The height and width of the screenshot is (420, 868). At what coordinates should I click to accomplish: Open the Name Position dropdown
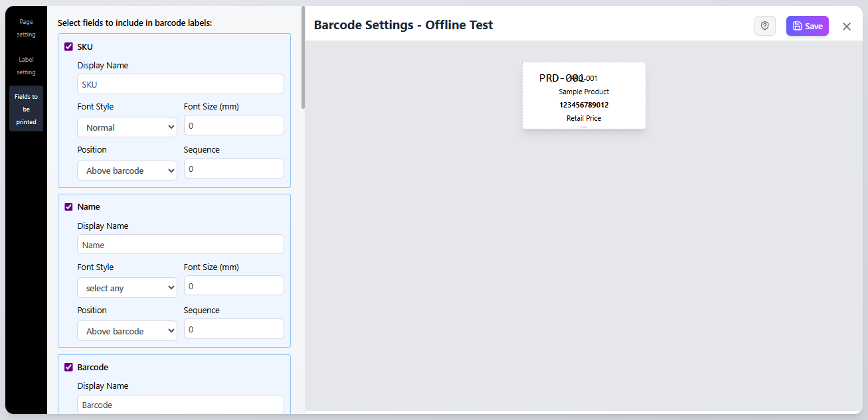click(127, 331)
